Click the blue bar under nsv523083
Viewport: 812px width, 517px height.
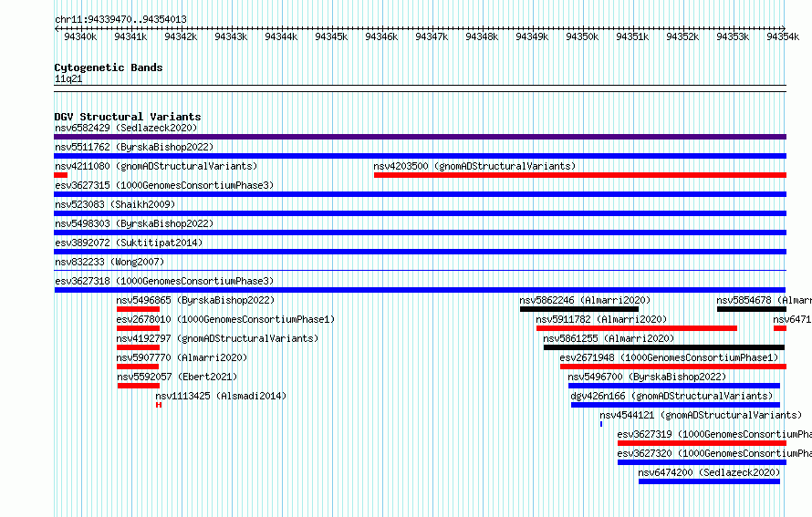coord(420,213)
